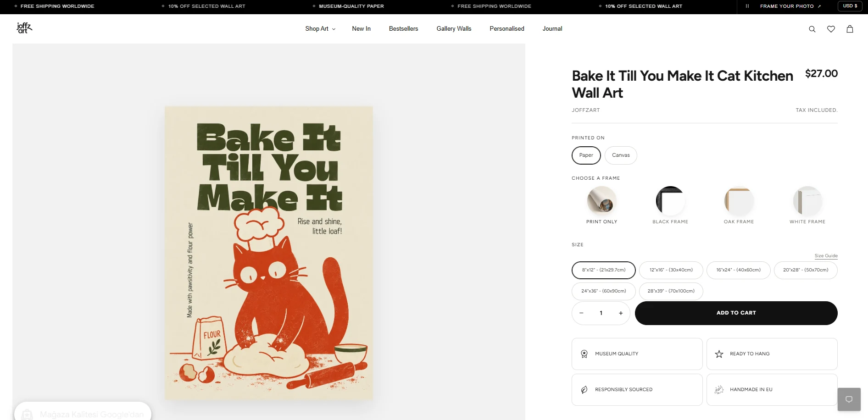Increase quantity with plus button

tap(621, 313)
